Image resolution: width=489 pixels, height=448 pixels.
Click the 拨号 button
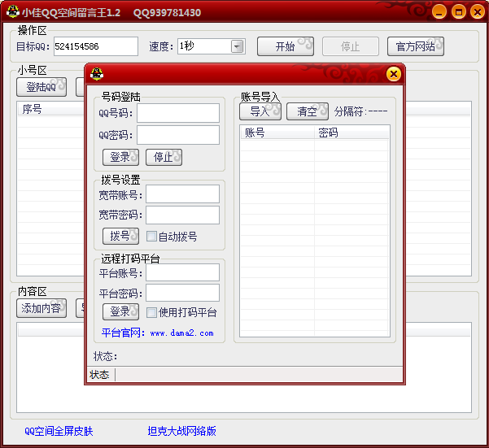tap(120, 236)
